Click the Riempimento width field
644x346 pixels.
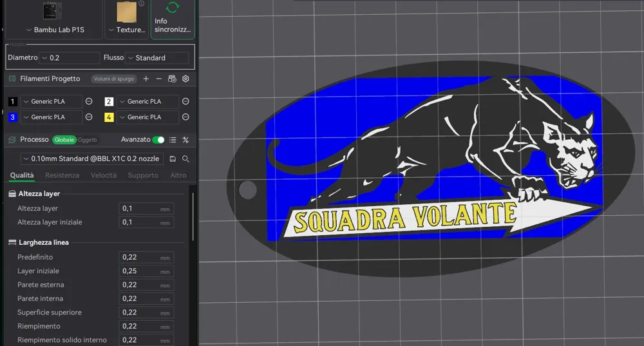click(146, 326)
